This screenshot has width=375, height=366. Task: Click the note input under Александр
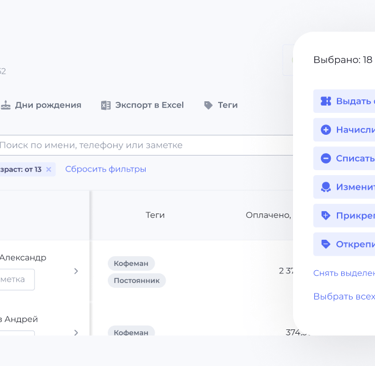(17, 279)
